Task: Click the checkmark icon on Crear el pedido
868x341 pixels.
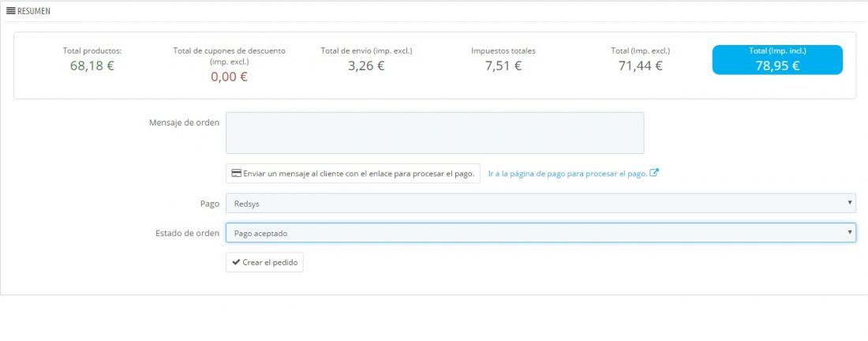Action: 236,262
